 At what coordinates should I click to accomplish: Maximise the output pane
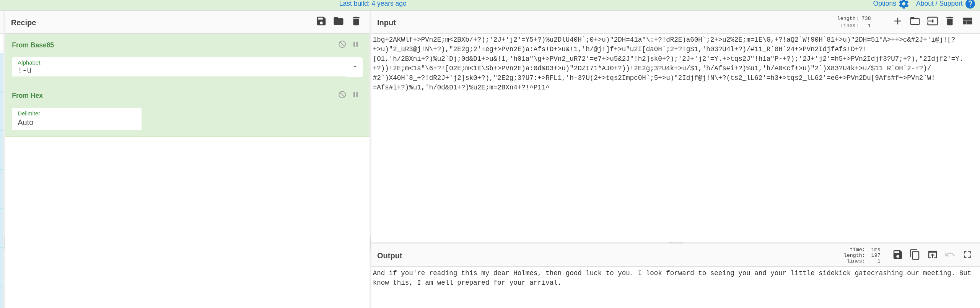(x=967, y=255)
